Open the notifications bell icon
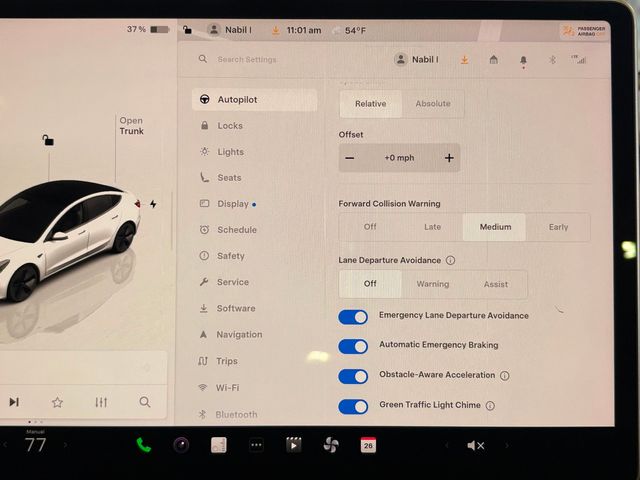This screenshot has width=640, height=480. [x=523, y=61]
